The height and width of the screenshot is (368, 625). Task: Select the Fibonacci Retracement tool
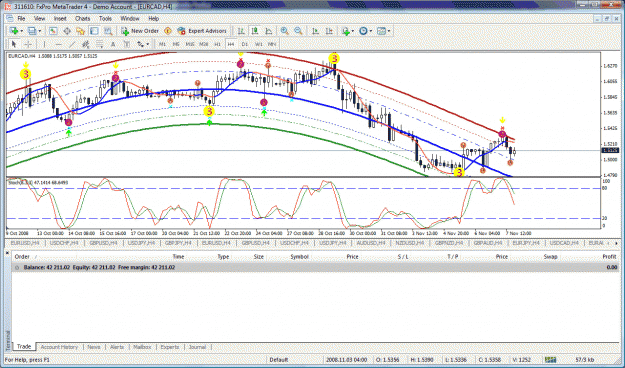[x=99, y=44]
